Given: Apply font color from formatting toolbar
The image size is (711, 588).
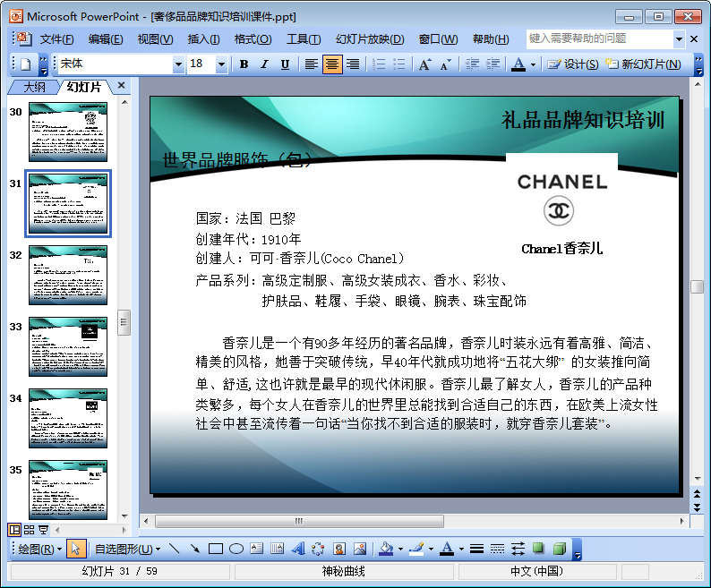Looking at the screenshot, I should [518, 64].
